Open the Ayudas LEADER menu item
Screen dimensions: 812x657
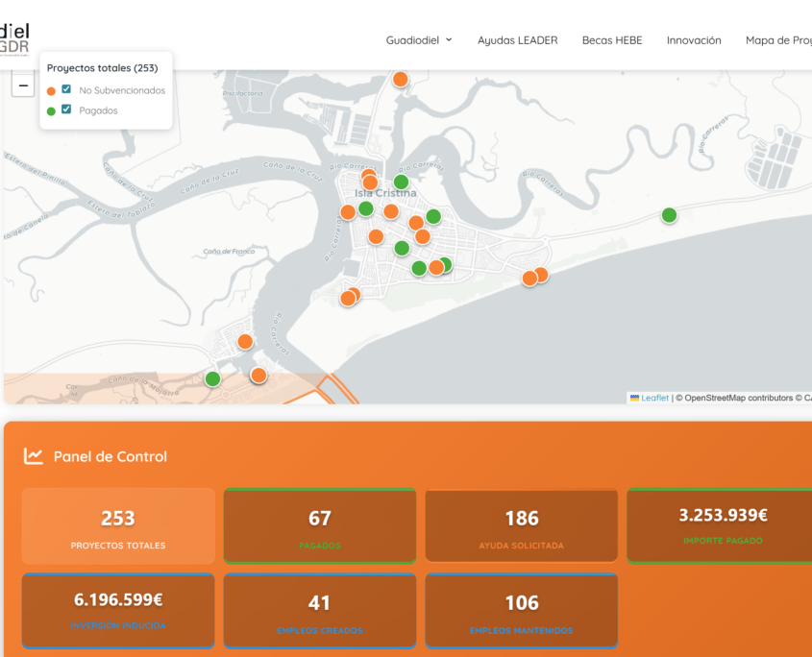(517, 40)
